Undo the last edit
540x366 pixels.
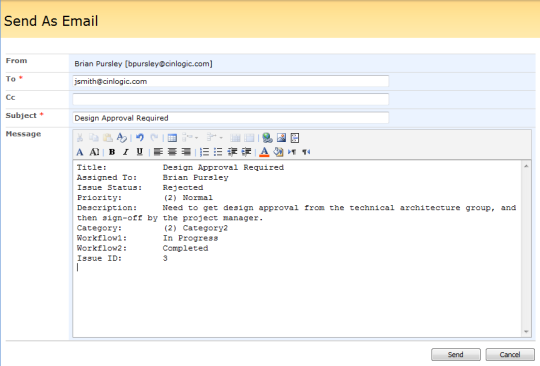[x=139, y=138]
